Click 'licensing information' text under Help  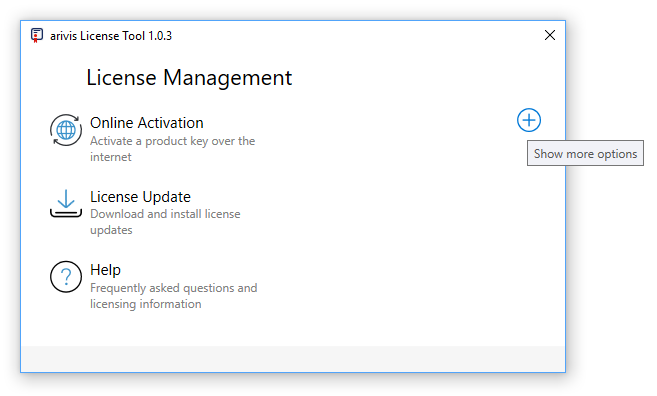coord(145,304)
